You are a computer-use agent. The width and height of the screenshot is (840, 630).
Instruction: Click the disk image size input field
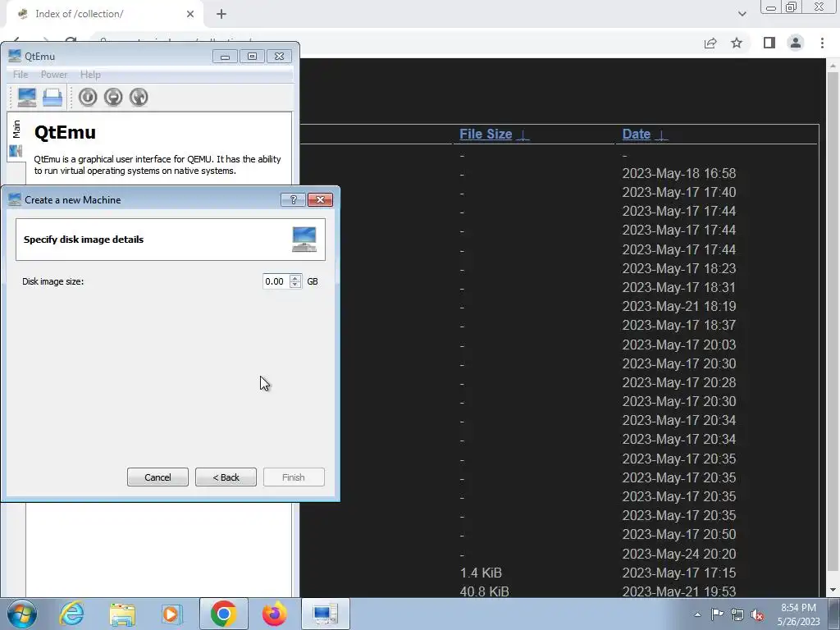(276, 281)
